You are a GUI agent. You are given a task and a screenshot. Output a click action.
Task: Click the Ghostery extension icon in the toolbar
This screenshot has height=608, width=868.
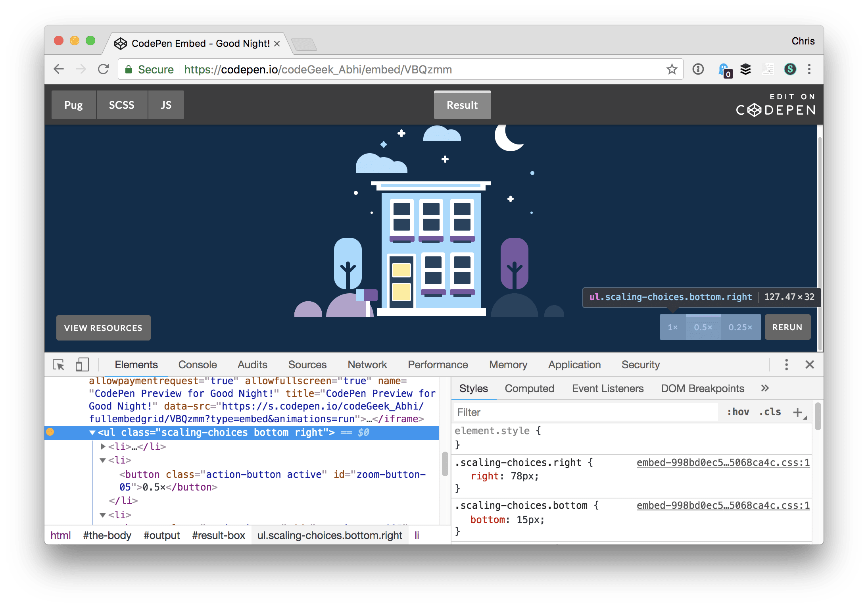[x=724, y=68]
